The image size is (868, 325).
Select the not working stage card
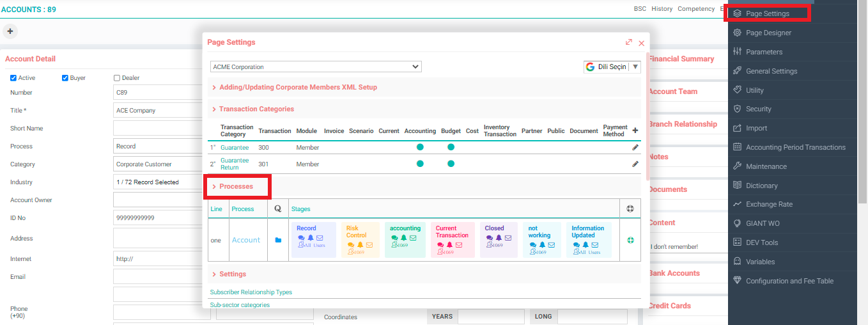(541, 240)
